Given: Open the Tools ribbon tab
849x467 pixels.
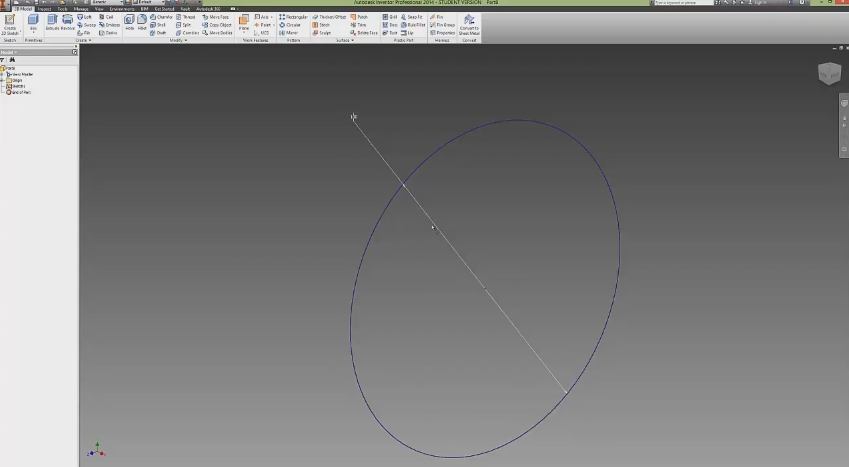Looking at the screenshot, I should [x=63, y=9].
